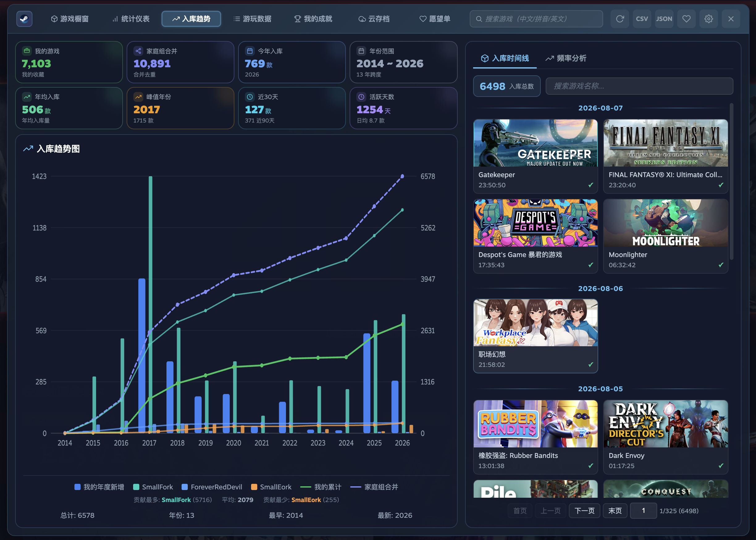Toggle the SmallFork legend series
This screenshot has height=540, width=756.
153,487
